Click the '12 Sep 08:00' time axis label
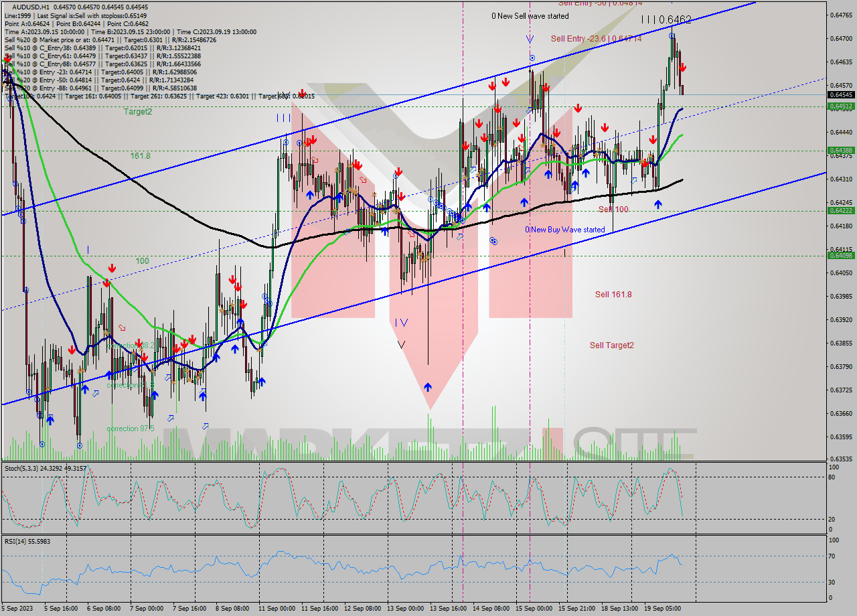This screenshot has height=616, width=857. tap(362, 609)
